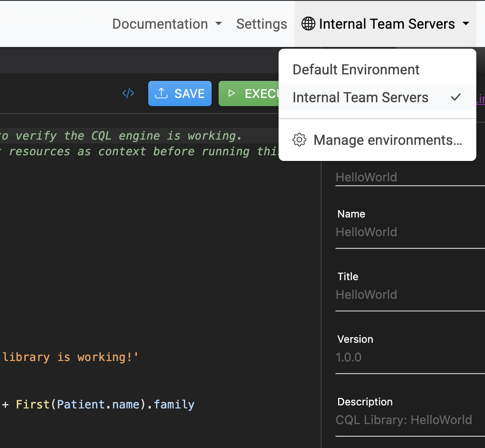Choose the Internal Team Servers menu entry
485x448 pixels.
(377, 97)
